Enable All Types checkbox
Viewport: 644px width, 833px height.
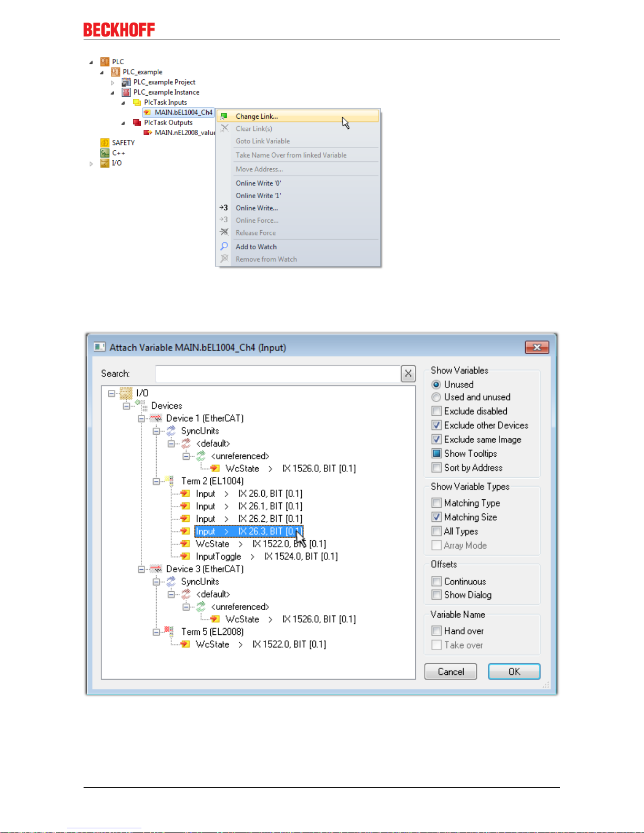(436, 531)
